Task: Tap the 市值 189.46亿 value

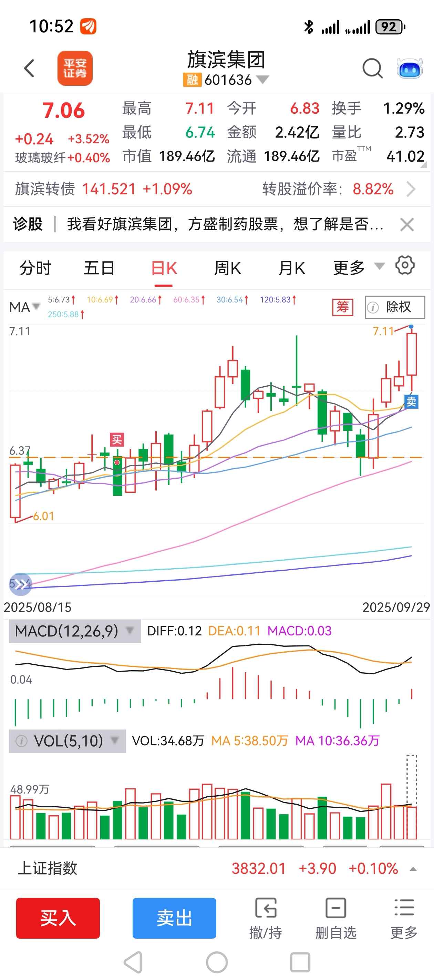Action: 187,156
